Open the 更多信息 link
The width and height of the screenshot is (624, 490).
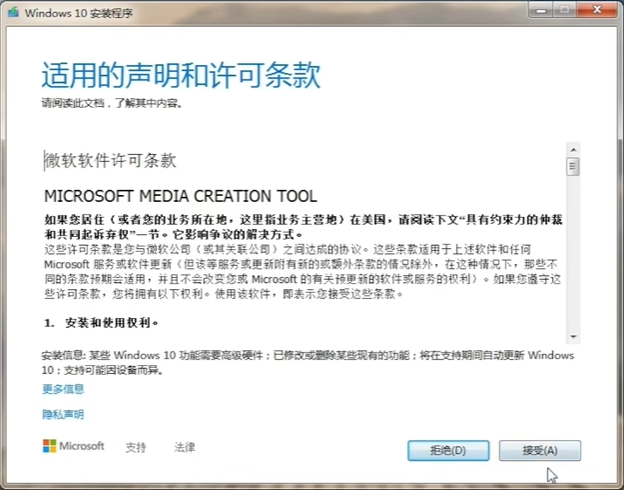(x=63, y=389)
